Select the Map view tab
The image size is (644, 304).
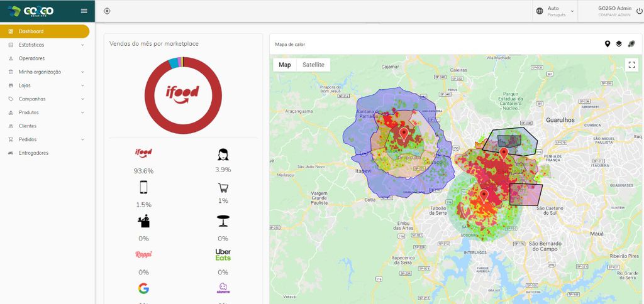[x=285, y=65]
